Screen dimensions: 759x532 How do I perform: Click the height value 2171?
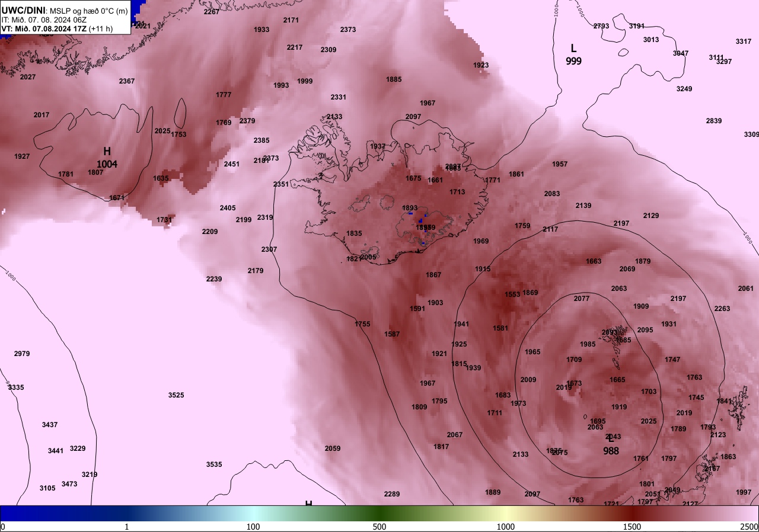coord(291,20)
